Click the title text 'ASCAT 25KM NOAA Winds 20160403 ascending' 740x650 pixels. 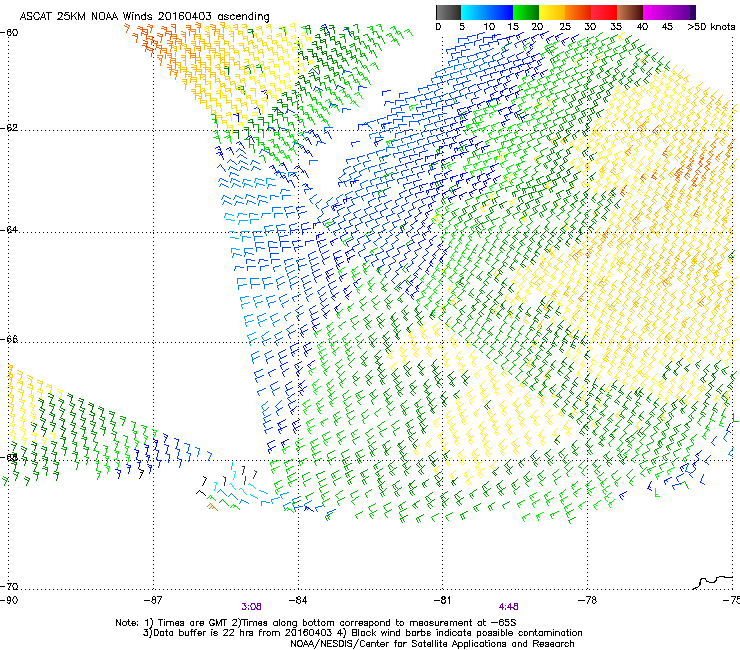click(x=144, y=16)
